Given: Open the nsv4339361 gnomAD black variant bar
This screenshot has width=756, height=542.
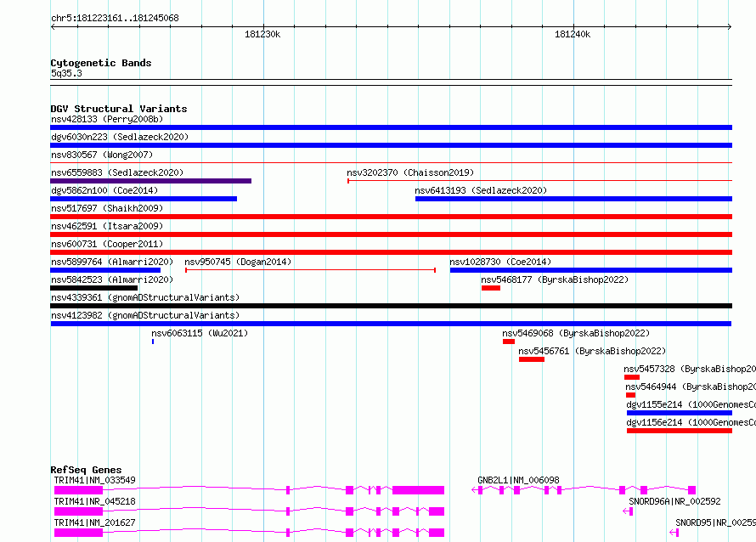Looking at the screenshot, I should coord(391,306).
